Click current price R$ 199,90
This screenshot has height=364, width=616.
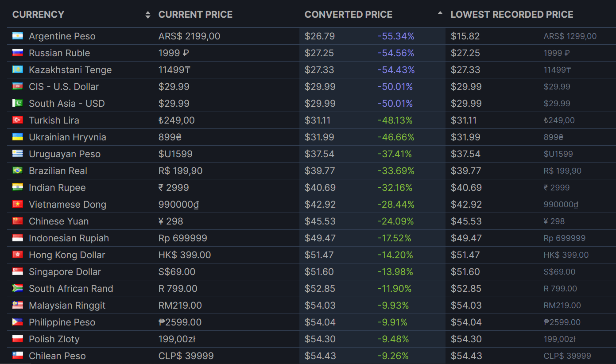point(180,171)
